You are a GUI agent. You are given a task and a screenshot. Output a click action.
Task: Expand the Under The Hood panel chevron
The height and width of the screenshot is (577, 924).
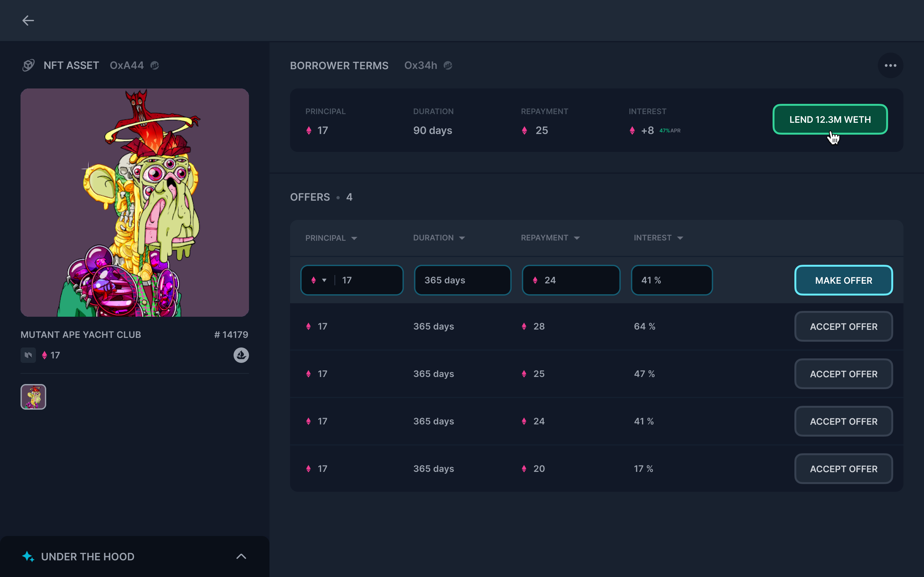[241, 556]
